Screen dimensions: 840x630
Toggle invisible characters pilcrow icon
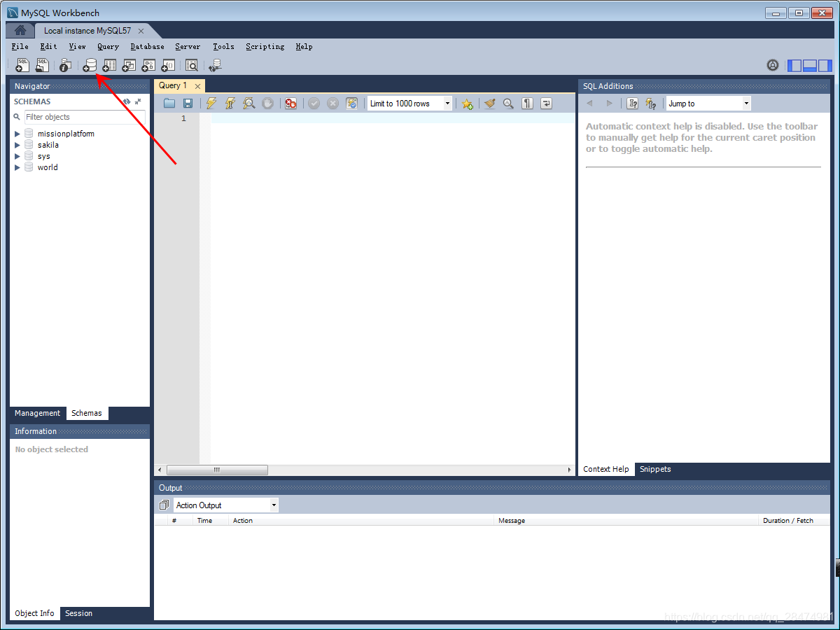pyautogui.click(x=527, y=103)
